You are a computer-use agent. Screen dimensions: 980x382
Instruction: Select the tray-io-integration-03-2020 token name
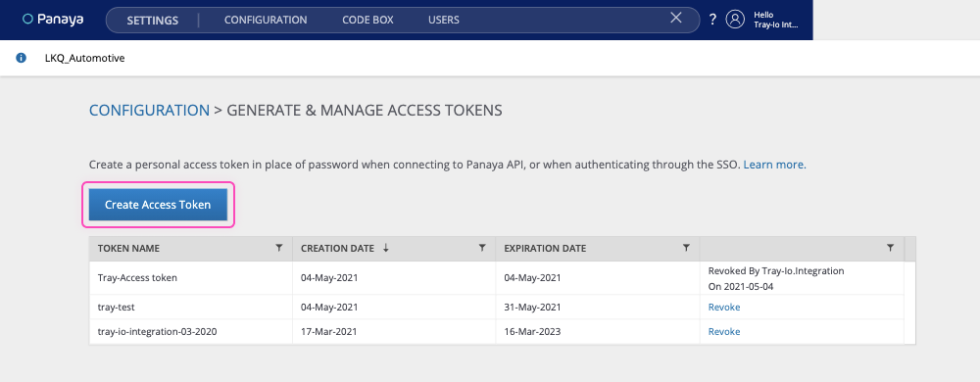click(158, 331)
